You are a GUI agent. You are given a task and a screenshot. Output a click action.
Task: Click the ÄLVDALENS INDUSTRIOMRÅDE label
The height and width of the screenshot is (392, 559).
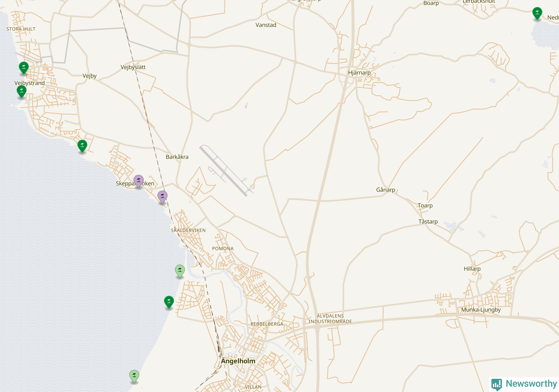330,319
